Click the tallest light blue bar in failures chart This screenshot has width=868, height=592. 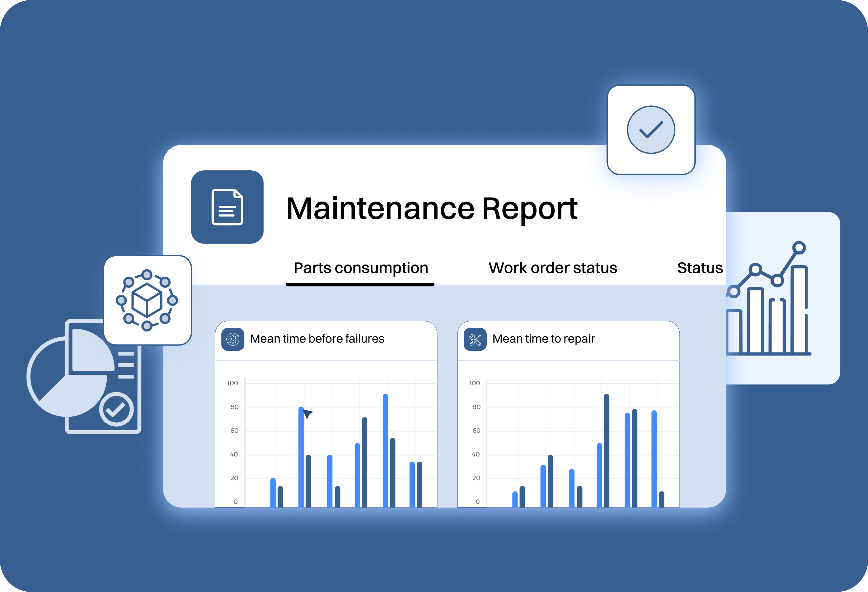[385, 448]
